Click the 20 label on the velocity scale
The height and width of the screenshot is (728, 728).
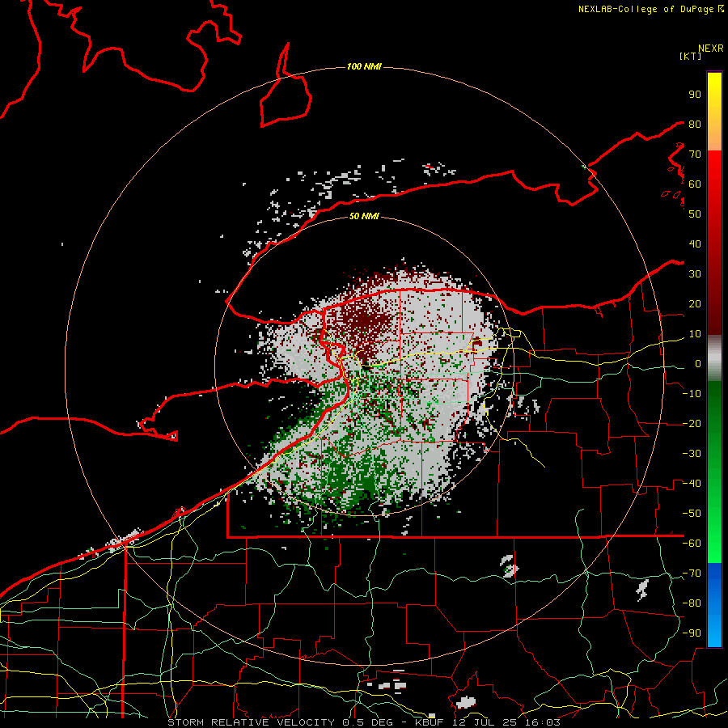[695, 304]
